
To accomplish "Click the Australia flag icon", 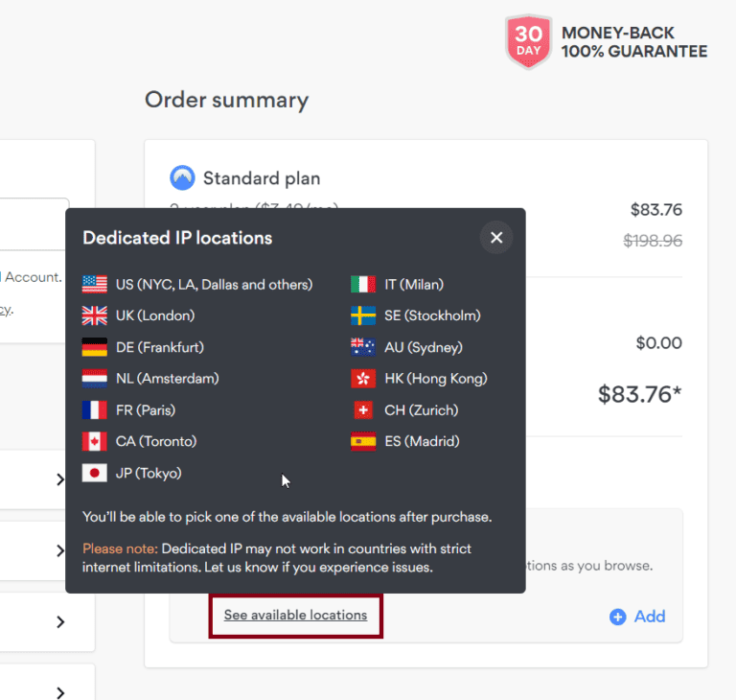I will pyautogui.click(x=362, y=347).
